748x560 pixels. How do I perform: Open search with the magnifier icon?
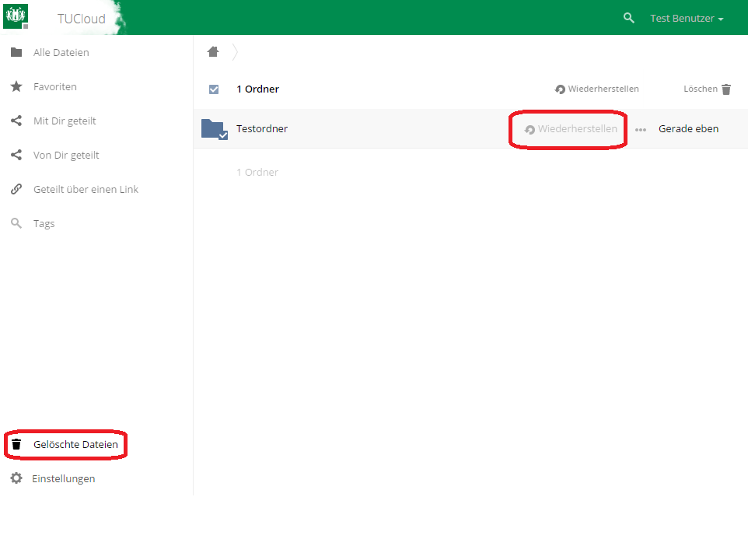tap(629, 18)
